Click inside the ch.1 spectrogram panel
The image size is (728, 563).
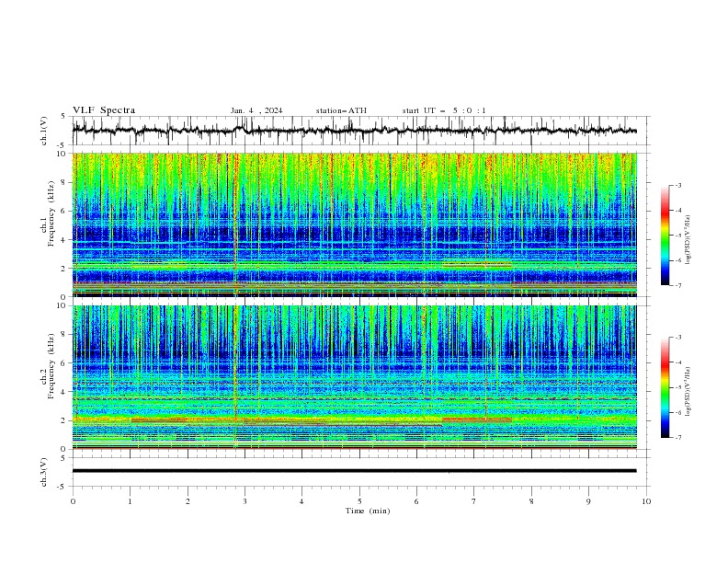point(355,224)
